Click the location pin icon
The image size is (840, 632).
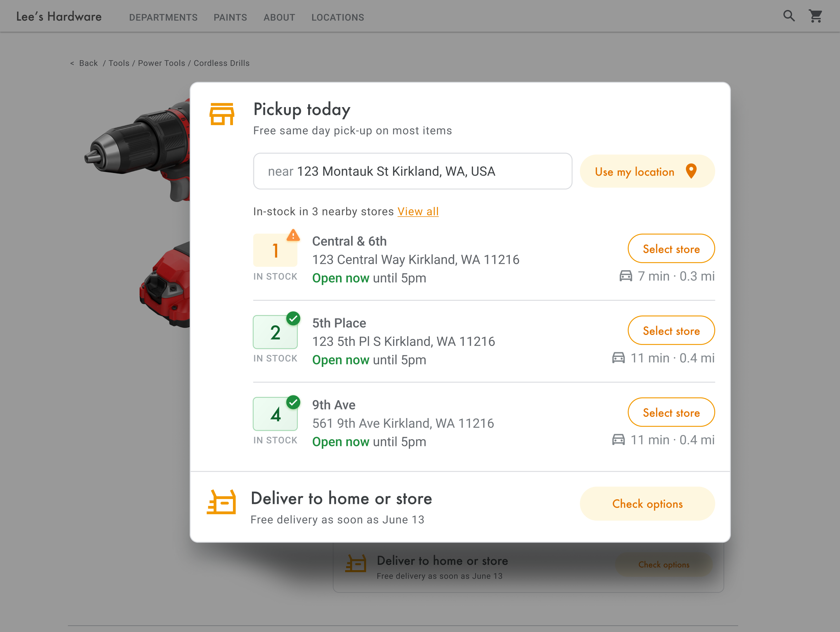(691, 171)
